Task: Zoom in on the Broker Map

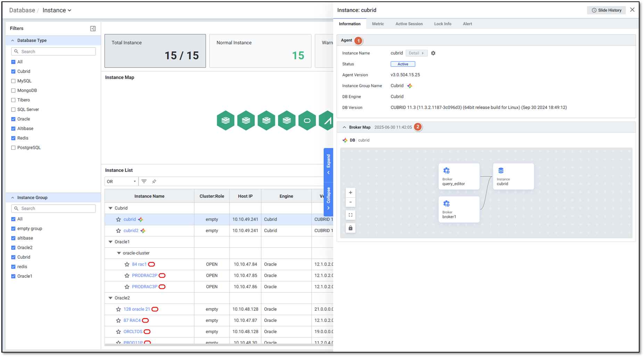Action: point(350,192)
